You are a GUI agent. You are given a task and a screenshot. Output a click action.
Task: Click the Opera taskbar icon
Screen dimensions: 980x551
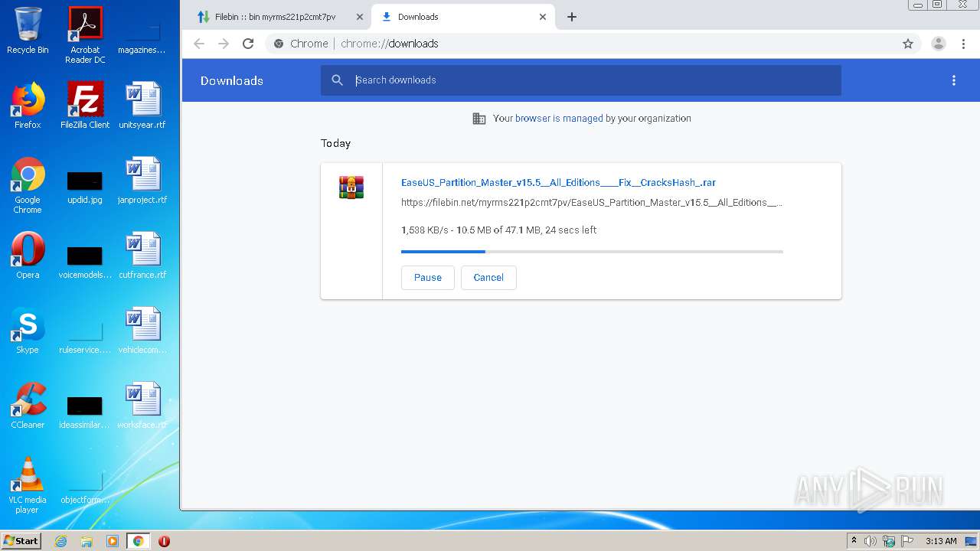coord(164,541)
